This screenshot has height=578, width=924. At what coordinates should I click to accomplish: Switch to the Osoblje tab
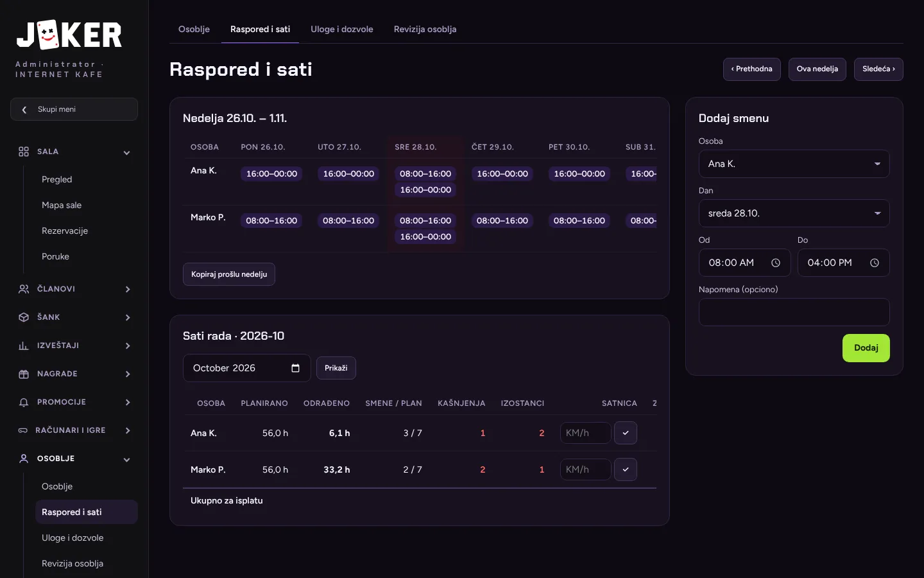pyautogui.click(x=194, y=30)
